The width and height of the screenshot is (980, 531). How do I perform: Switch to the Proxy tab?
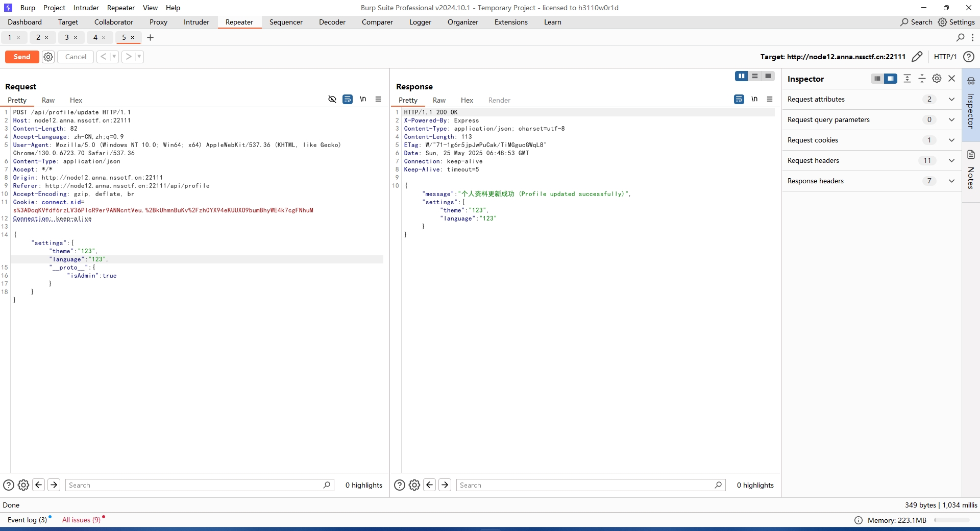coord(158,22)
